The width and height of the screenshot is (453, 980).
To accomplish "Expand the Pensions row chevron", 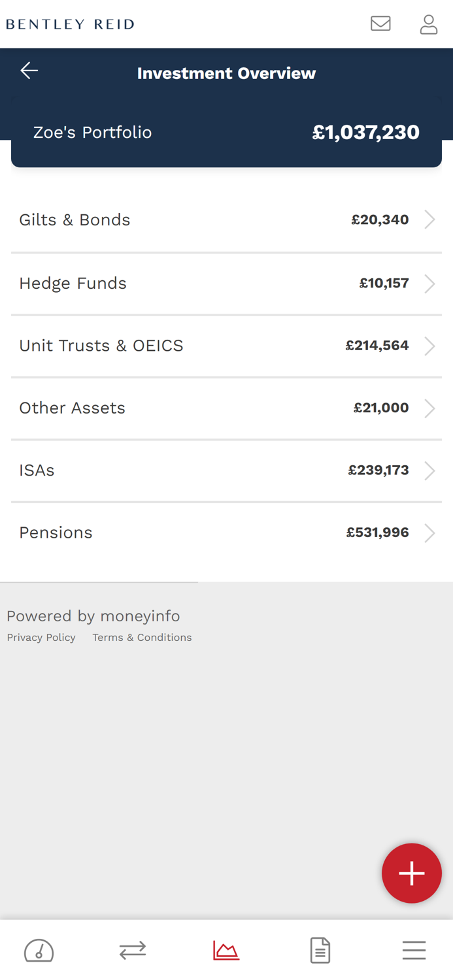I will tap(431, 532).
